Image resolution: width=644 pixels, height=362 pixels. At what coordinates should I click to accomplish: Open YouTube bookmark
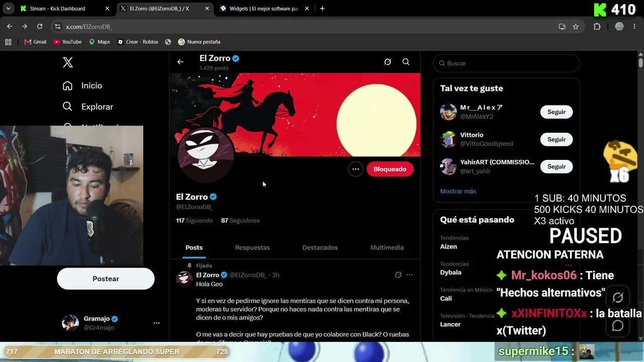coord(67,42)
